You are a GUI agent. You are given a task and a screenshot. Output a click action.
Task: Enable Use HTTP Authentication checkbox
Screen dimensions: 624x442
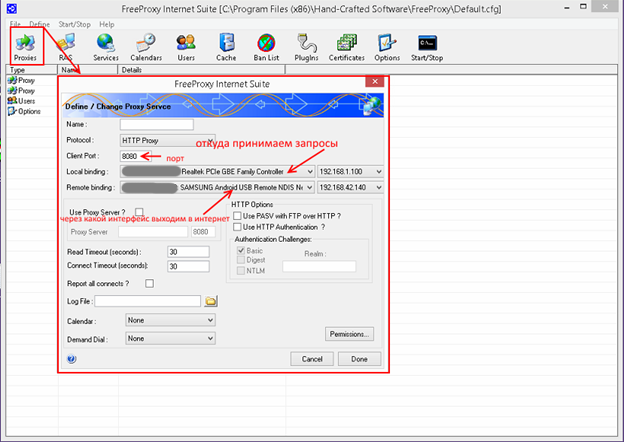[237, 227]
